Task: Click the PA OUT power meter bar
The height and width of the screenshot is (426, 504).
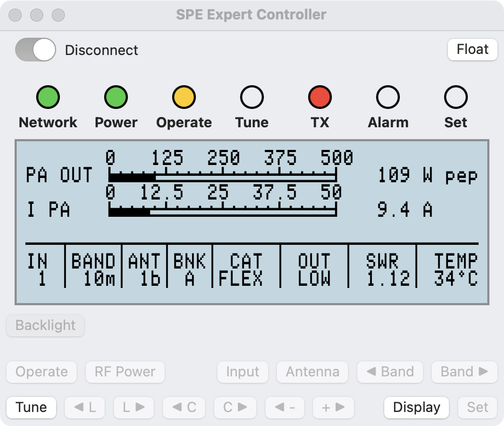Action: tap(222, 177)
